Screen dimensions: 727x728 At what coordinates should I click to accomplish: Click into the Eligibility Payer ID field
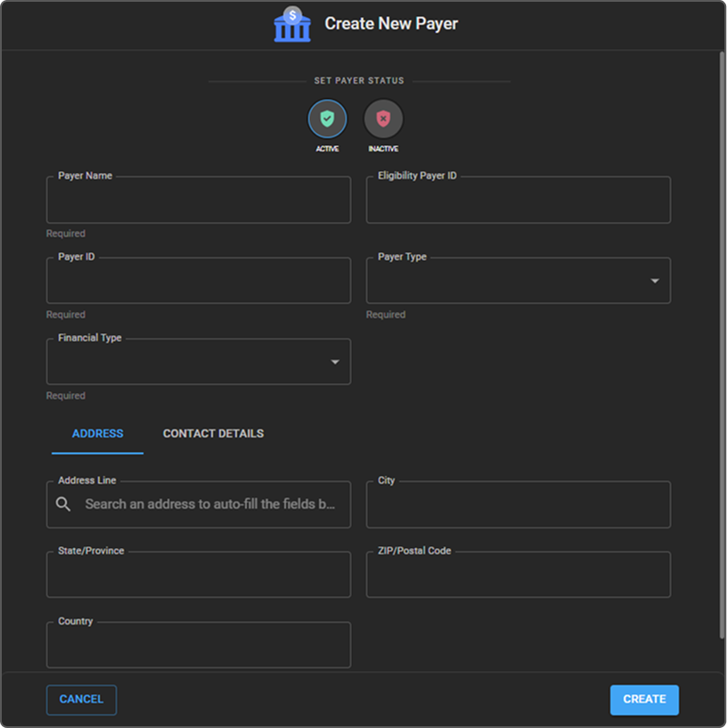(x=518, y=200)
